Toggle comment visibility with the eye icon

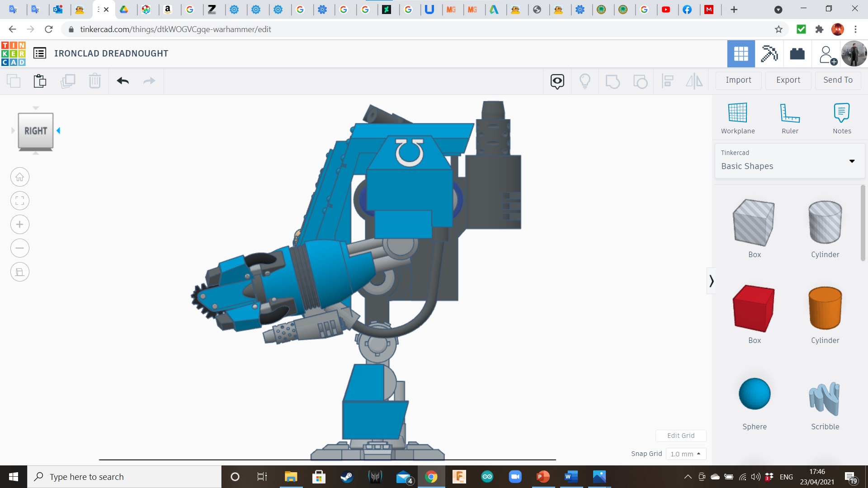pyautogui.click(x=557, y=81)
